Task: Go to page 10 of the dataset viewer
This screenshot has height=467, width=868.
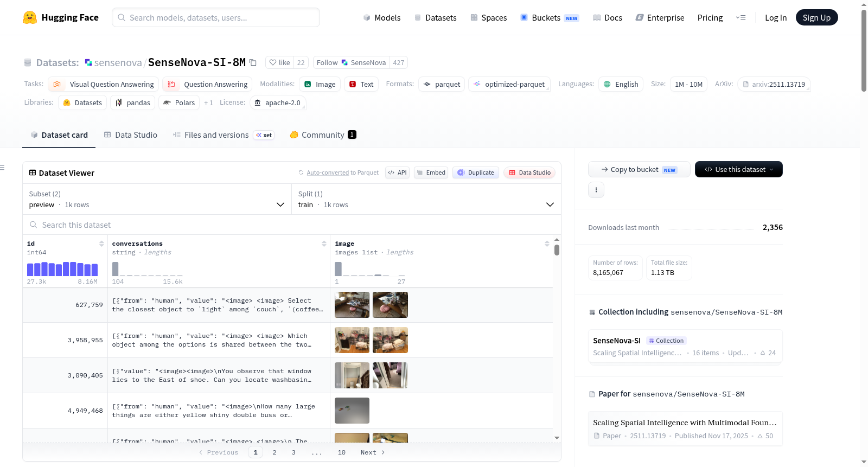Action: click(342, 452)
